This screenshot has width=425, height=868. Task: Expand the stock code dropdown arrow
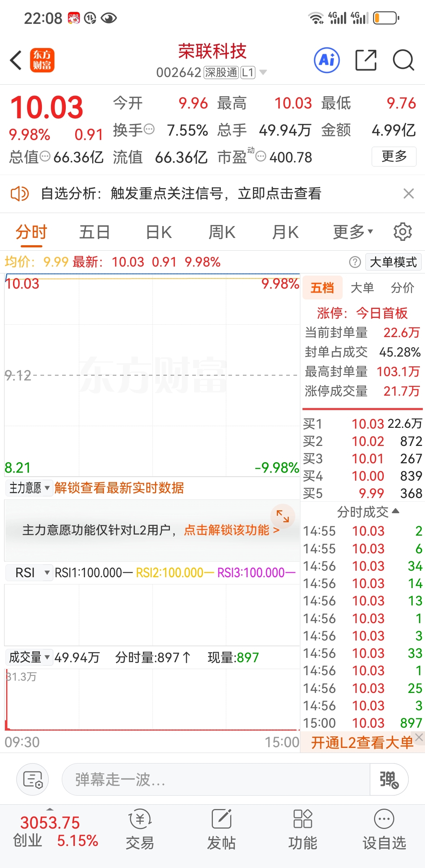tap(263, 72)
